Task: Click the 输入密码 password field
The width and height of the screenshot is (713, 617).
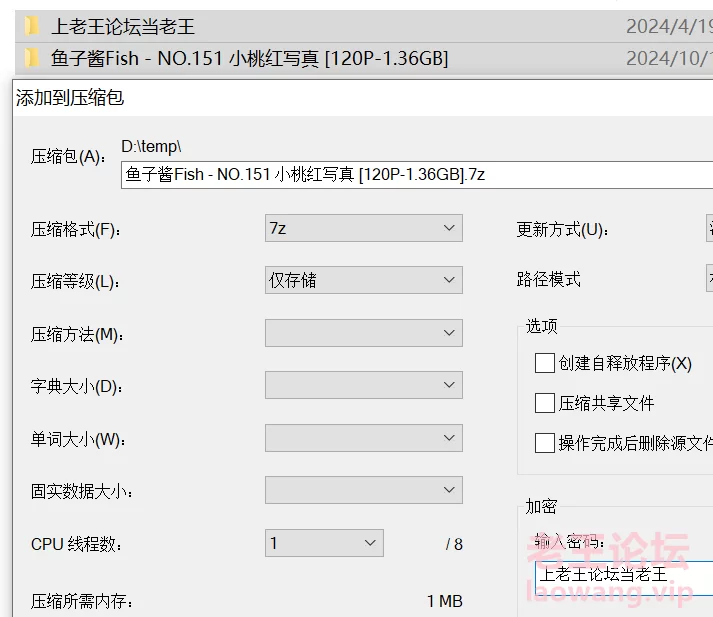Action: [x=624, y=576]
